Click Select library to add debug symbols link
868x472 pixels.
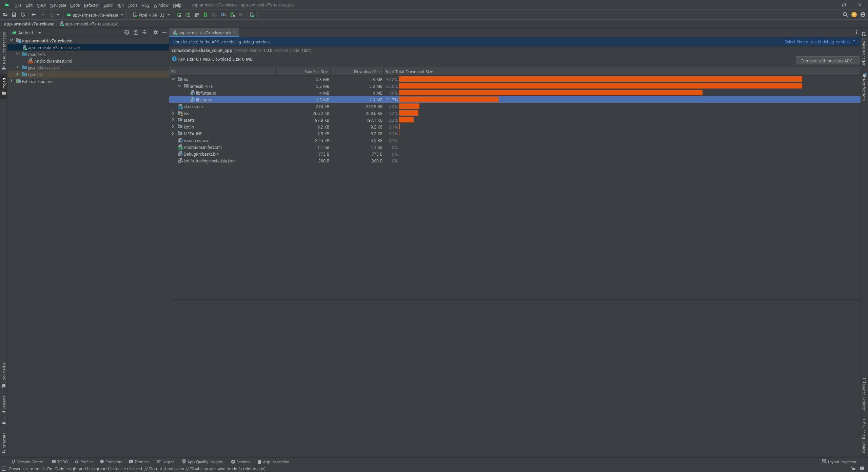click(x=817, y=42)
